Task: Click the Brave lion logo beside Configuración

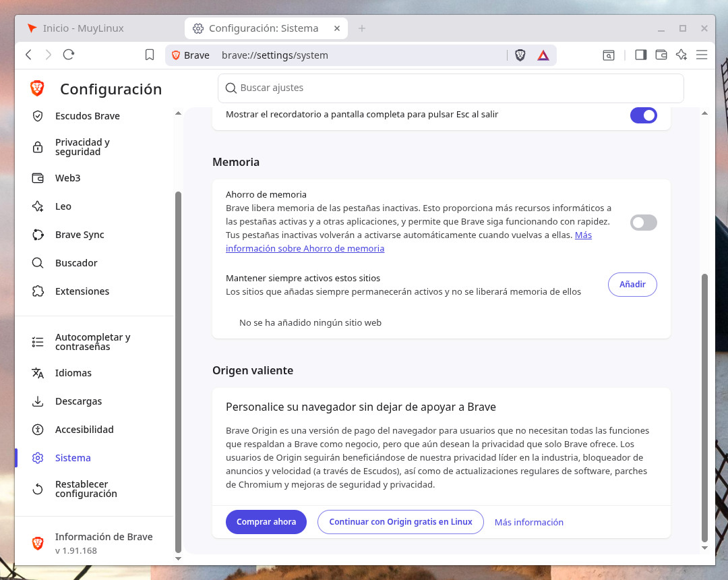Action: [37, 88]
